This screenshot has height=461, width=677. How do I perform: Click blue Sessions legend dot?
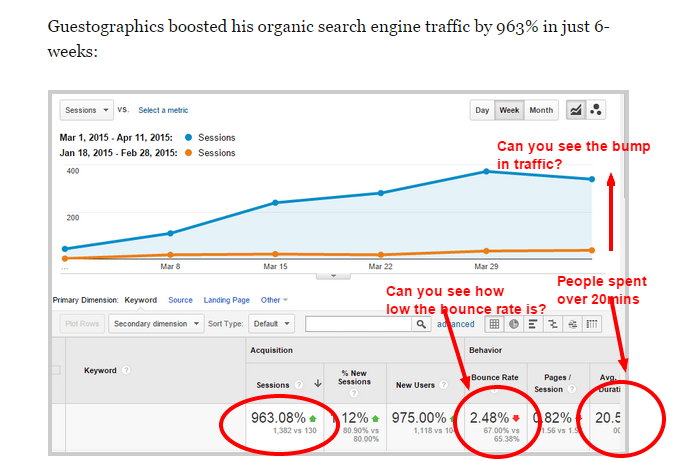click(x=188, y=138)
